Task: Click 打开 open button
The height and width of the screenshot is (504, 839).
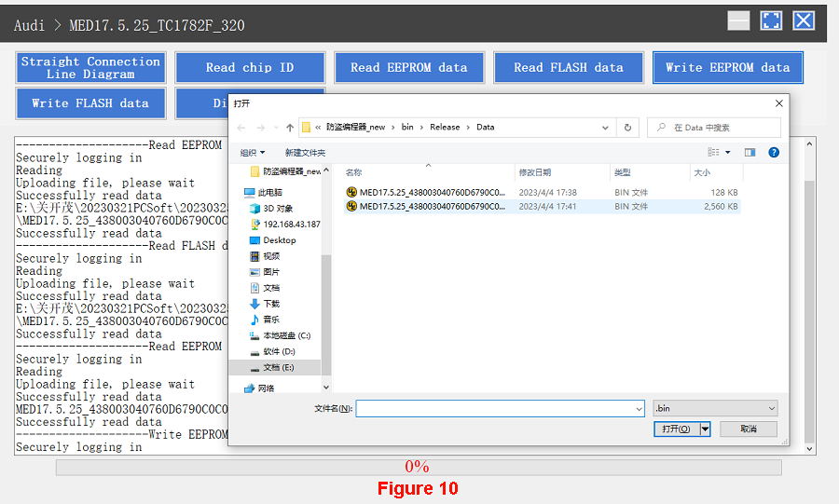Action: point(677,429)
